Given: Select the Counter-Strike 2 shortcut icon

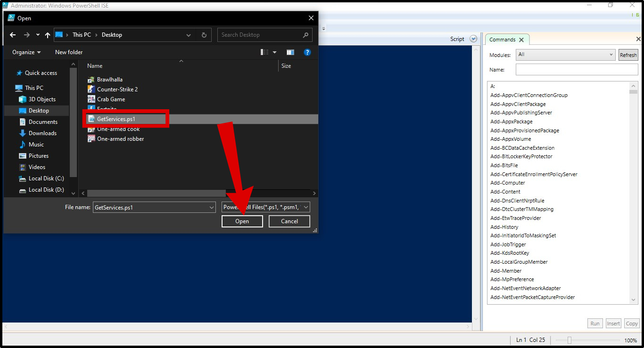Looking at the screenshot, I should [91, 89].
